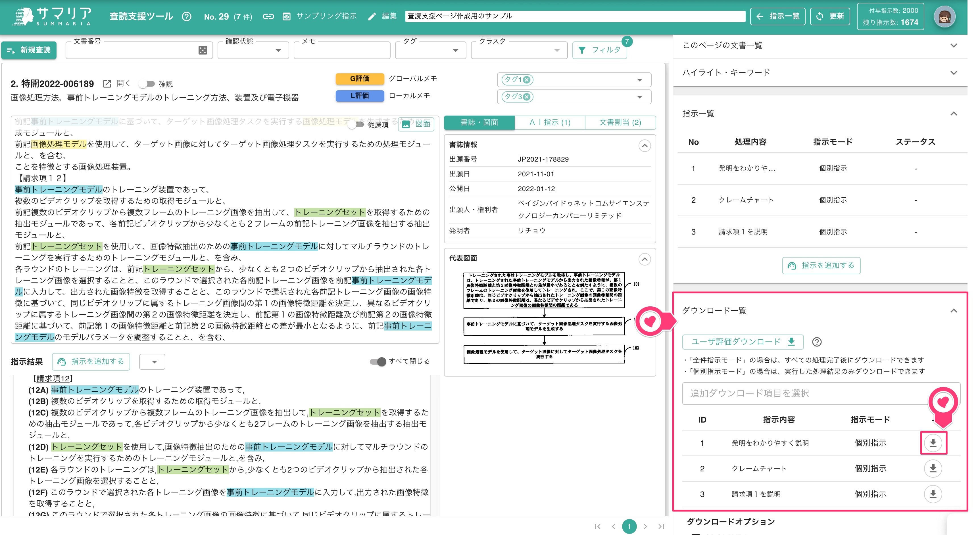Switch to the 文書割当 tab

coord(620,122)
